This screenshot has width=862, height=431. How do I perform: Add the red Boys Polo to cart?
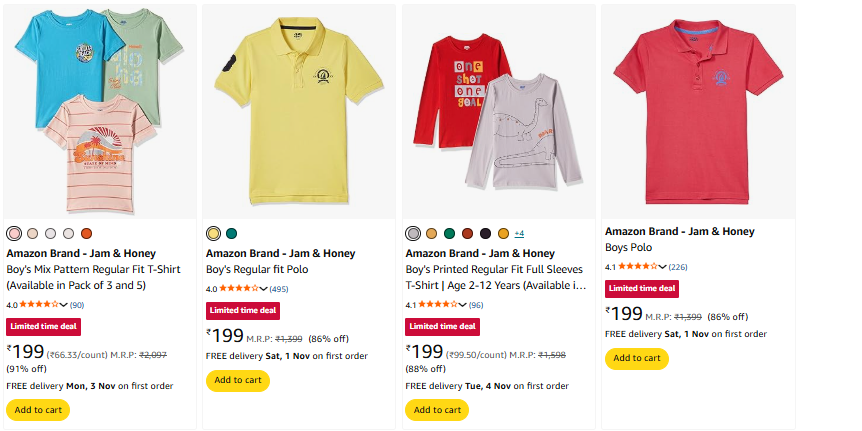tap(637, 358)
